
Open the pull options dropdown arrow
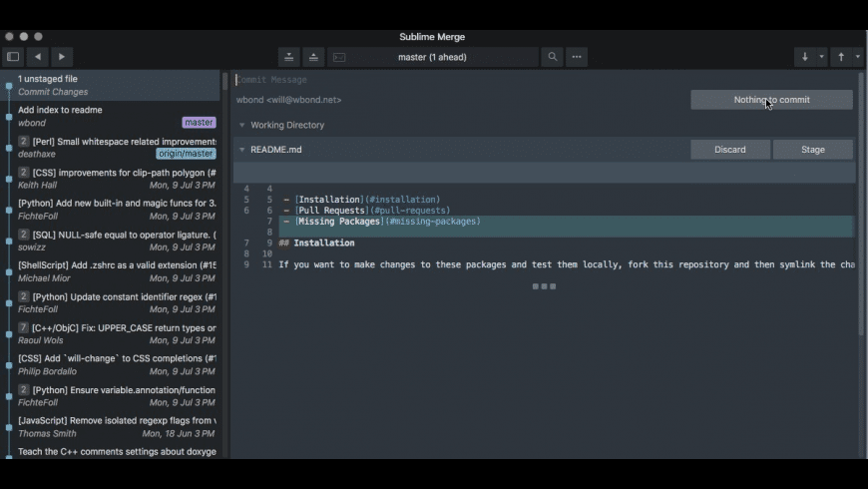click(x=822, y=57)
